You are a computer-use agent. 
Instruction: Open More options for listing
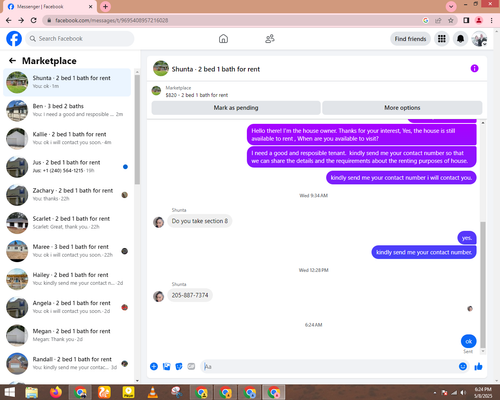tap(402, 108)
